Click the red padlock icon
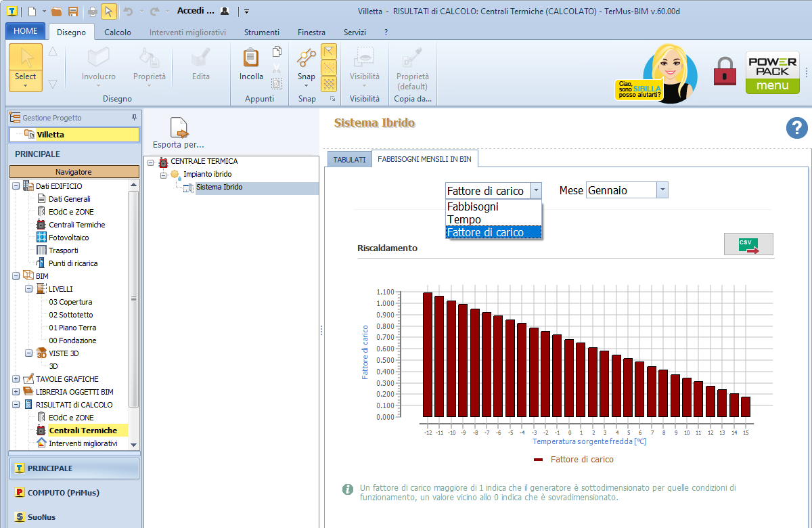The width and height of the screenshot is (812, 528). [x=725, y=70]
